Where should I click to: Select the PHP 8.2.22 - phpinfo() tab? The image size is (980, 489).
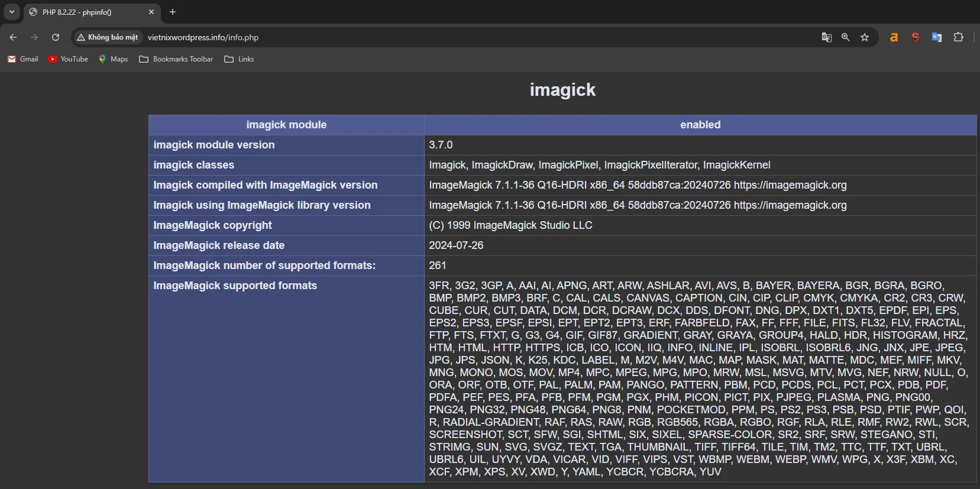point(92,12)
